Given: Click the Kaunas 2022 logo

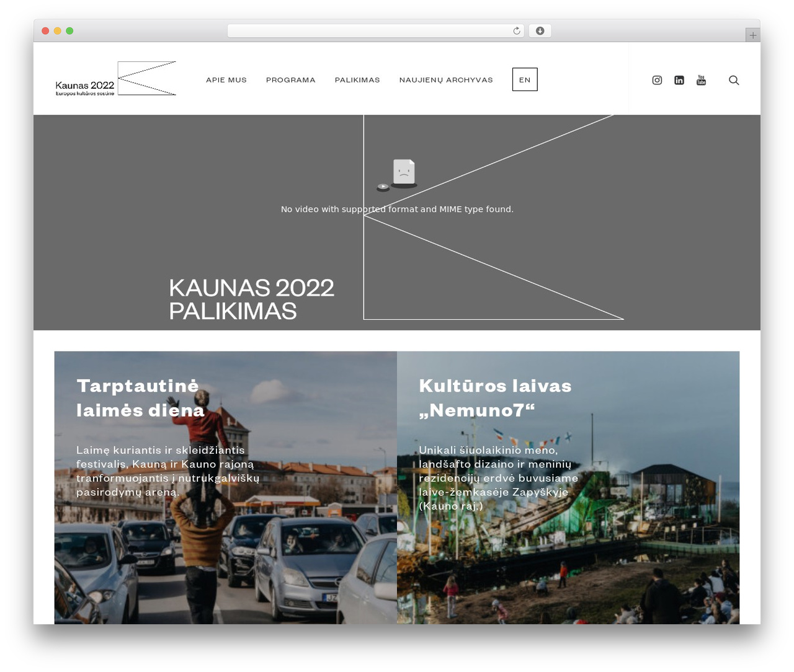Looking at the screenshot, I should (116, 79).
